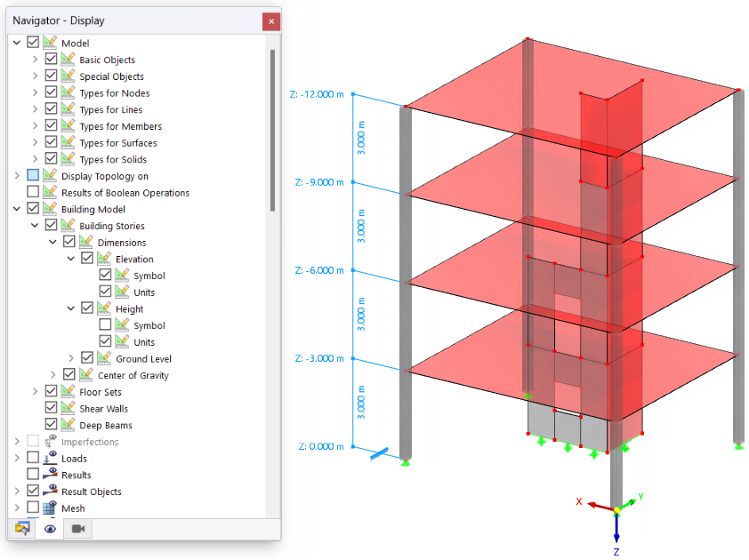Click the Ground Level row icon

point(105,358)
